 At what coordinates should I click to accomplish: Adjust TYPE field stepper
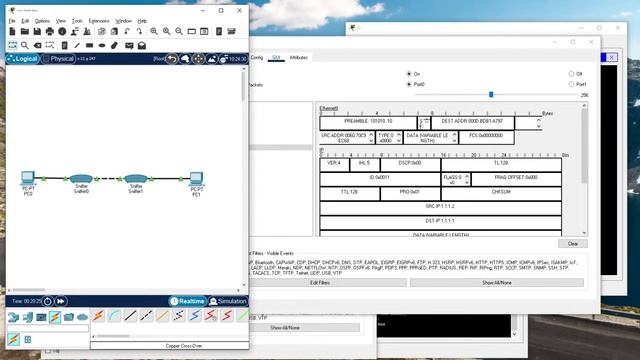[399, 138]
